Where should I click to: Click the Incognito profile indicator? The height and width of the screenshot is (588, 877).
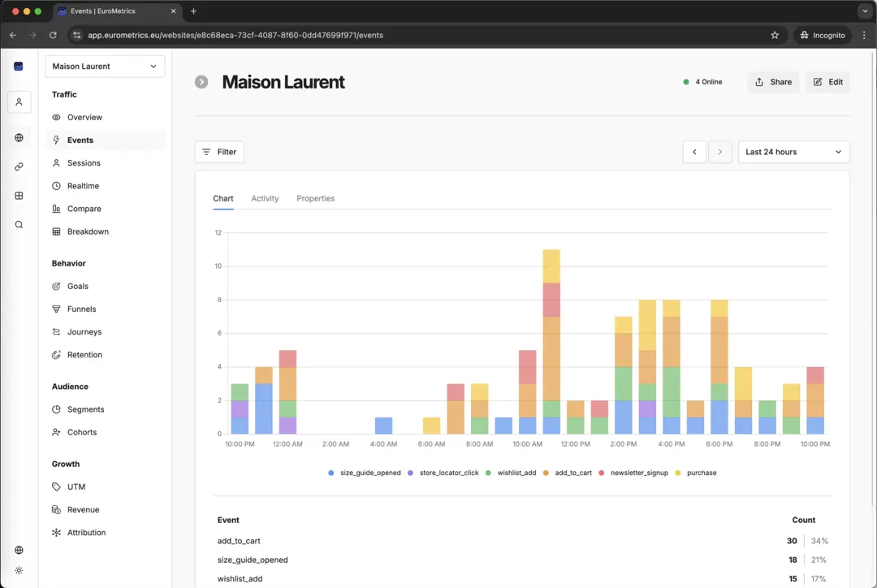click(x=822, y=35)
